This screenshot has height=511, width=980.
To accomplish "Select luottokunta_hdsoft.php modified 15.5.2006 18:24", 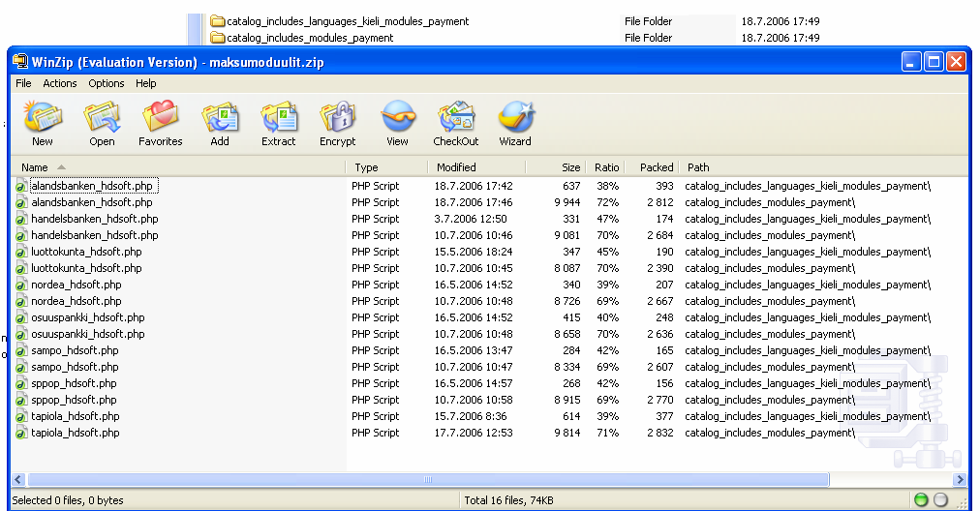I will point(86,252).
